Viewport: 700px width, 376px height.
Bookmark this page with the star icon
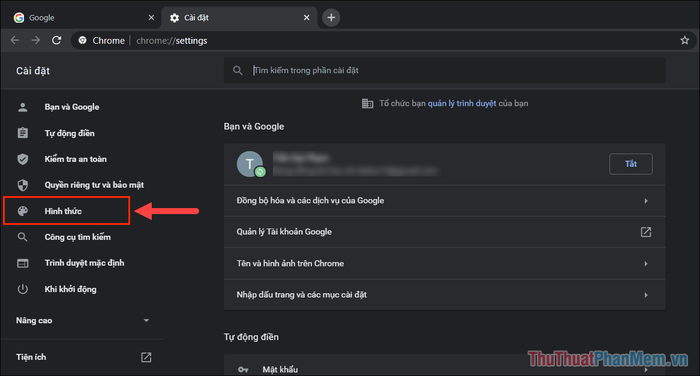tap(684, 41)
